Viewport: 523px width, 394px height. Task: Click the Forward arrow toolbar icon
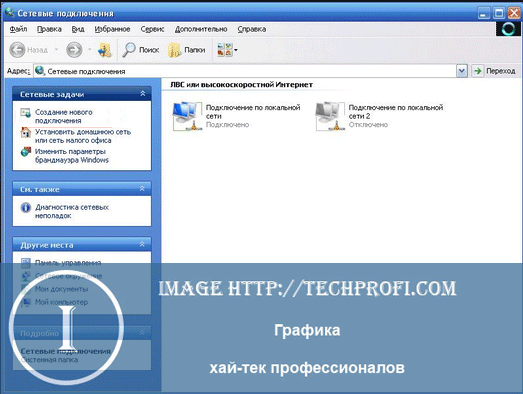[x=74, y=50]
